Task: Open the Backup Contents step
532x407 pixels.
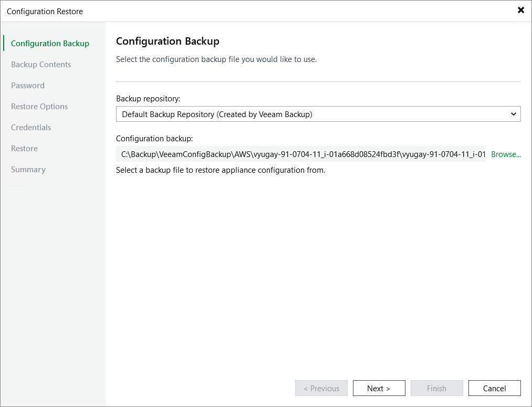Action: tap(41, 64)
